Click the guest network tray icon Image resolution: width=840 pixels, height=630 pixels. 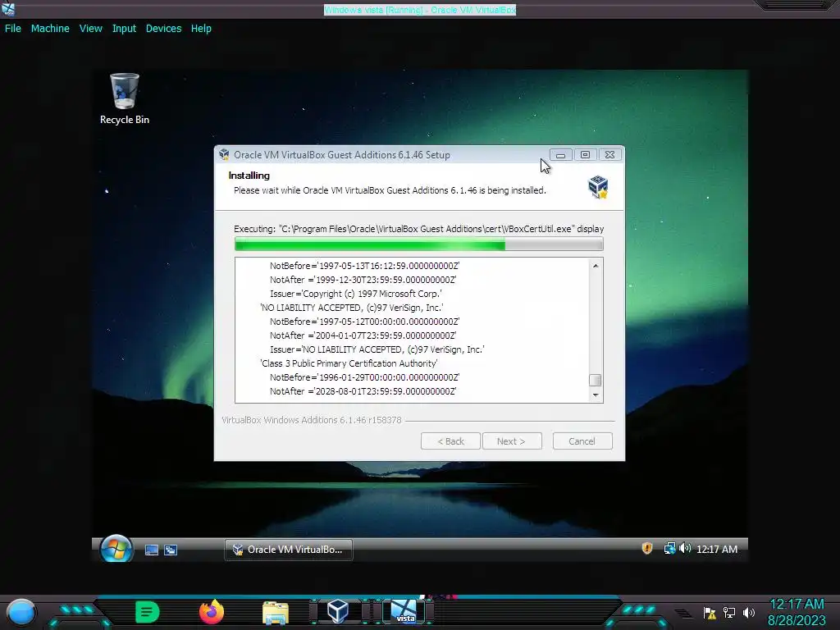point(669,548)
